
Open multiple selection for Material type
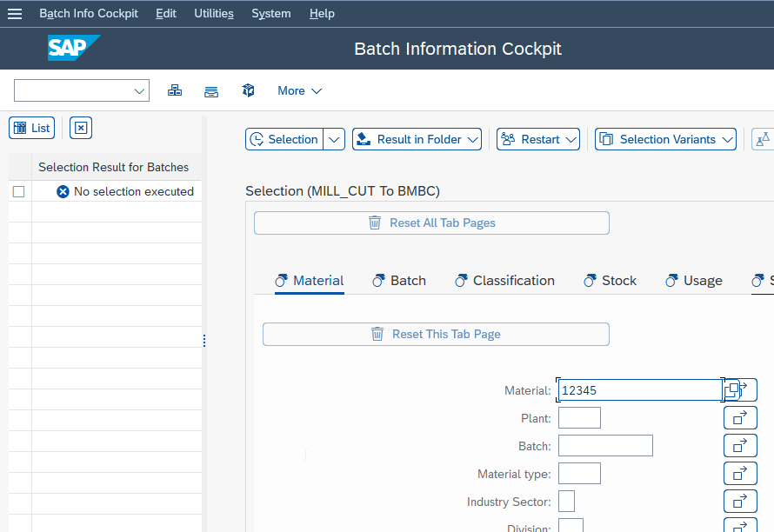pyautogui.click(x=740, y=474)
